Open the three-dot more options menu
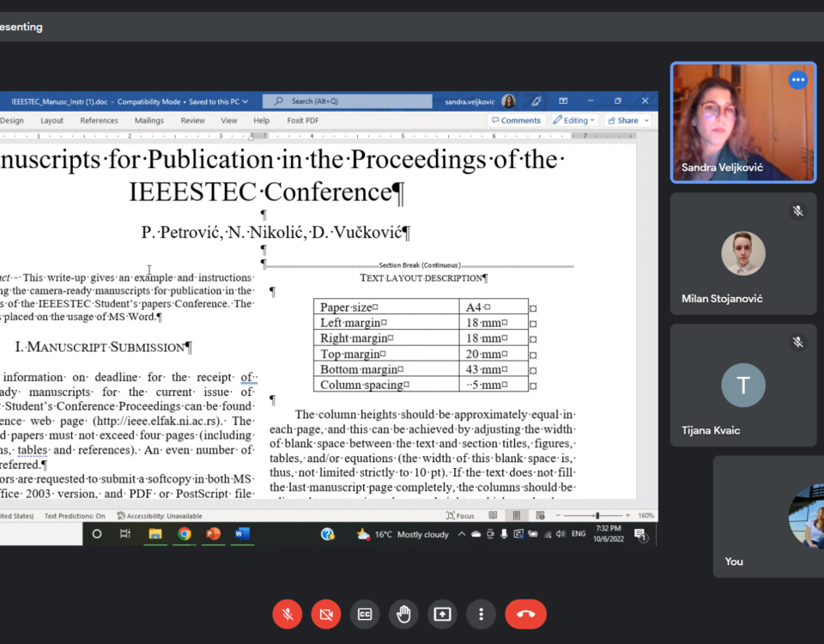This screenshot has width=824, height=644. click(x=482, y=614)
